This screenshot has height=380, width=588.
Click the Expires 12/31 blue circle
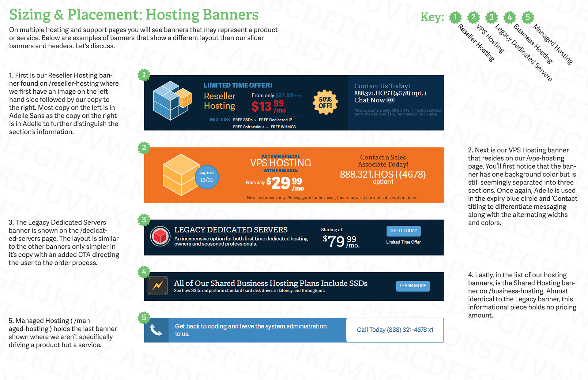(x=207, y=177)
